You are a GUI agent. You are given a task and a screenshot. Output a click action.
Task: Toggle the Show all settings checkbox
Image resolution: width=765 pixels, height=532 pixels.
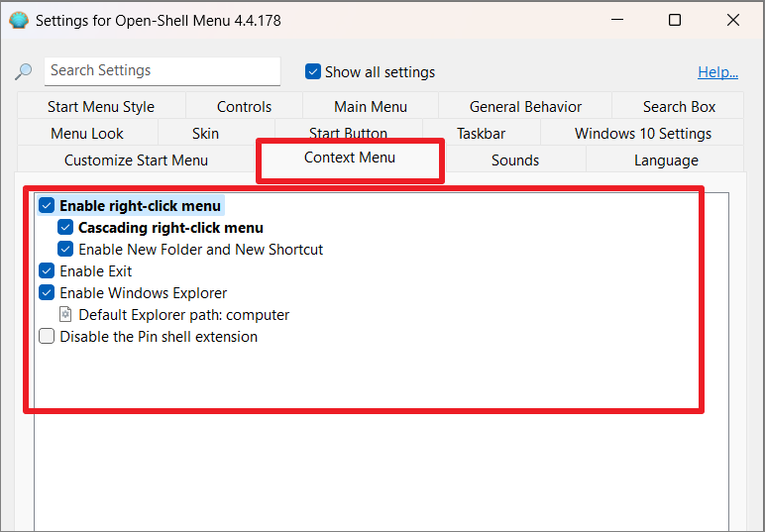coord(313,71)
